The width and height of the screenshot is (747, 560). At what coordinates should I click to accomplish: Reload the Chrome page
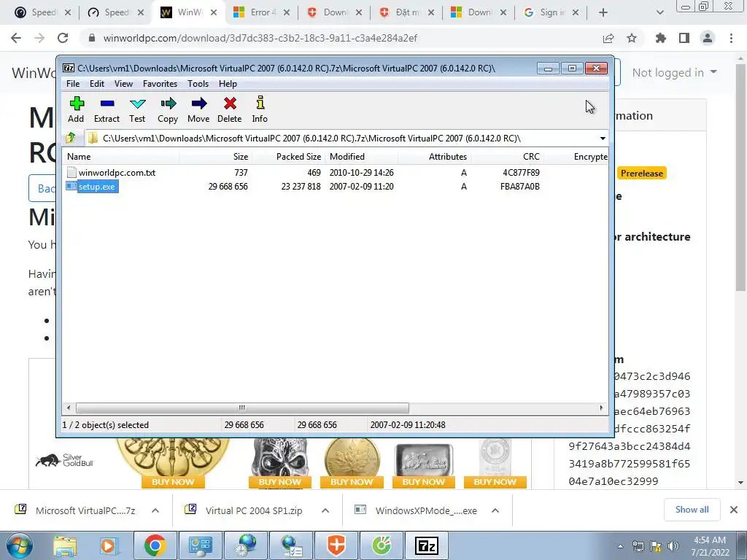click(63, 38)
